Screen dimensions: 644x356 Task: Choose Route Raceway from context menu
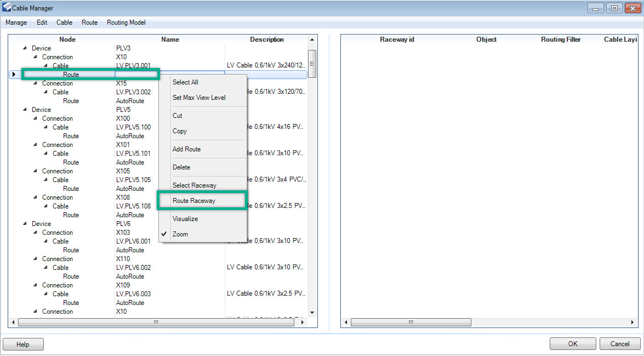pos(194,201)
